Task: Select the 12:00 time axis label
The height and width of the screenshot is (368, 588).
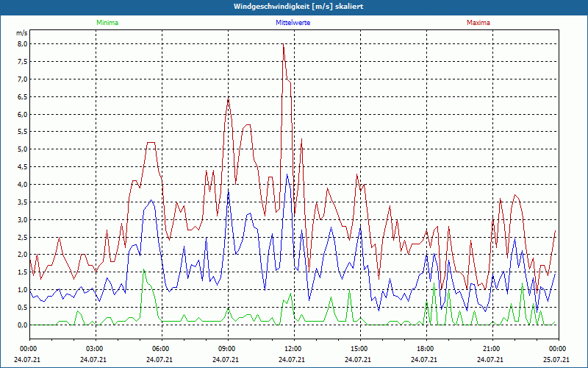Action: tap(293, 348)
